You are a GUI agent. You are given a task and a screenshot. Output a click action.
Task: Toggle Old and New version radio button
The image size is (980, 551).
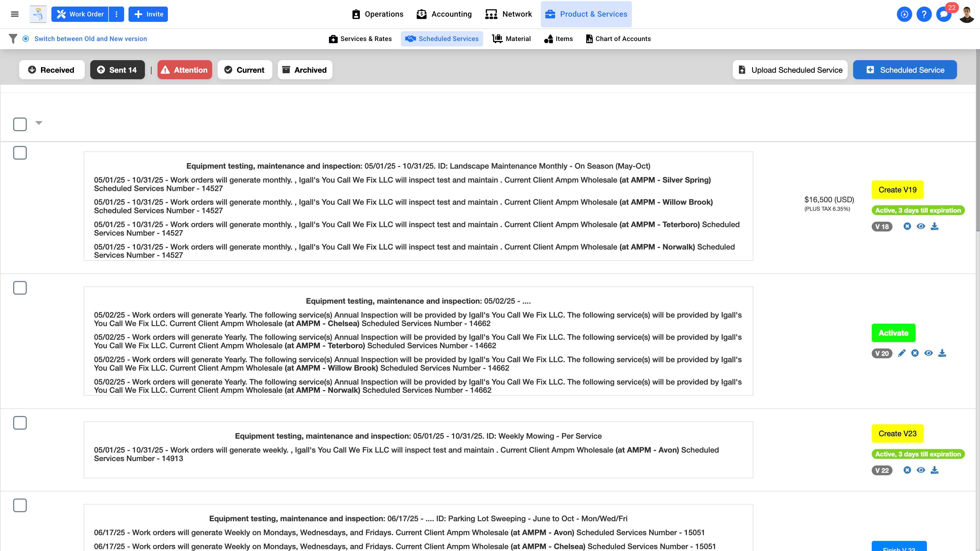[25, 39]
